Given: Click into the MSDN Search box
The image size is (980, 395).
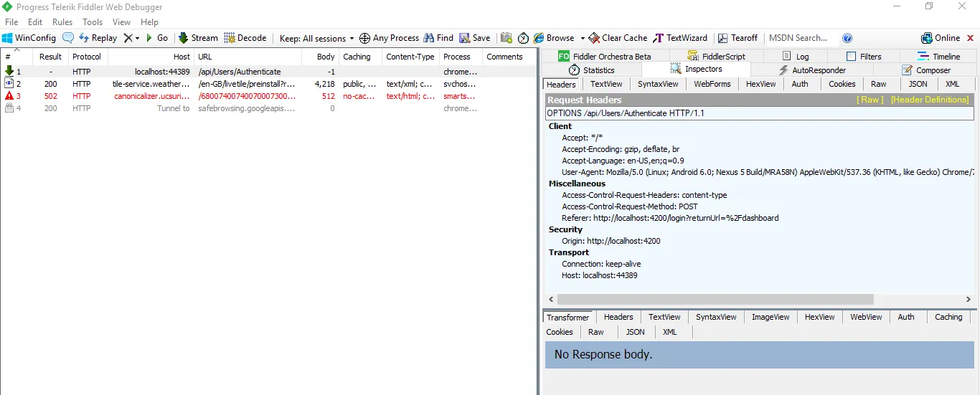Looking at the screenshot, I should (801, 38).
